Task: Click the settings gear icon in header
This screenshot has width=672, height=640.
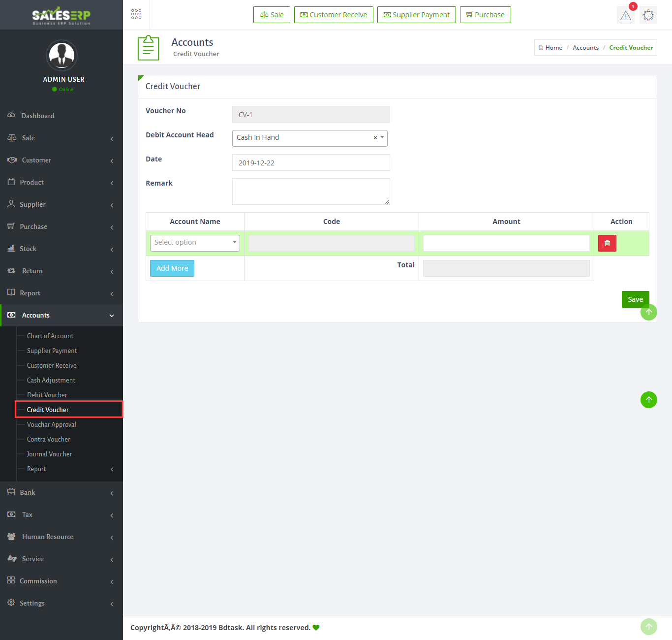Action: [648, 15]
